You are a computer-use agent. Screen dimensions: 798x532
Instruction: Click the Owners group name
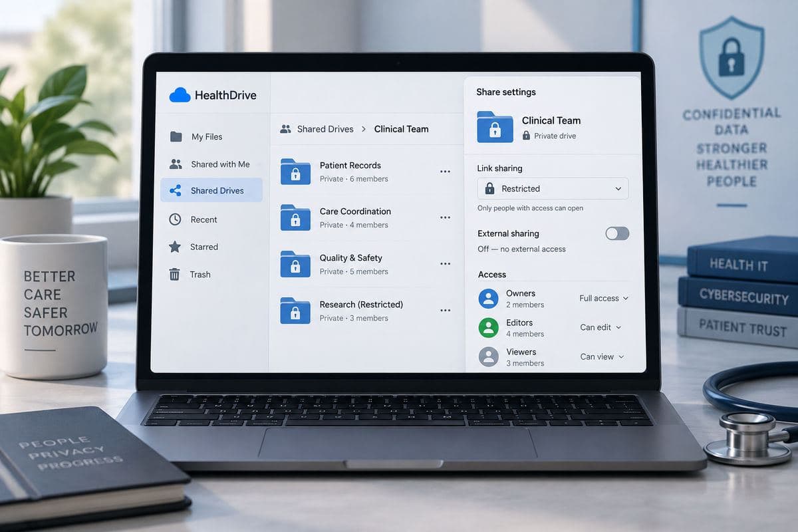[x=520, y=293]
